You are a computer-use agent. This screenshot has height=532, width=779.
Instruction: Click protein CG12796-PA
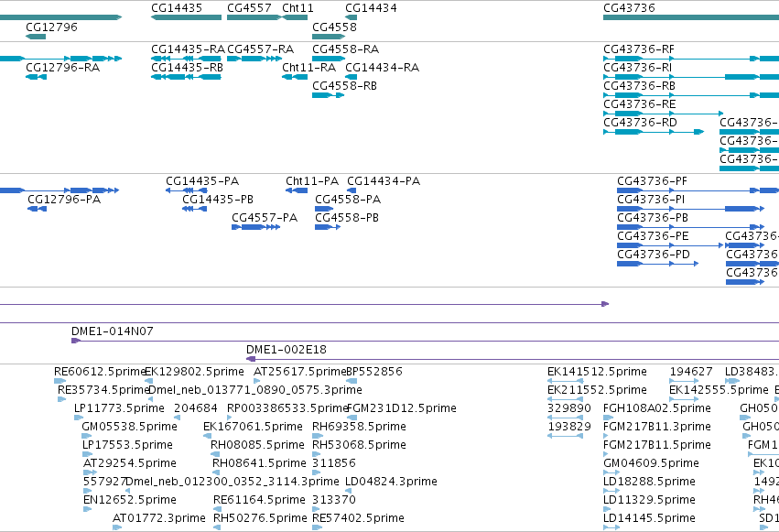[x=64, y=200]
